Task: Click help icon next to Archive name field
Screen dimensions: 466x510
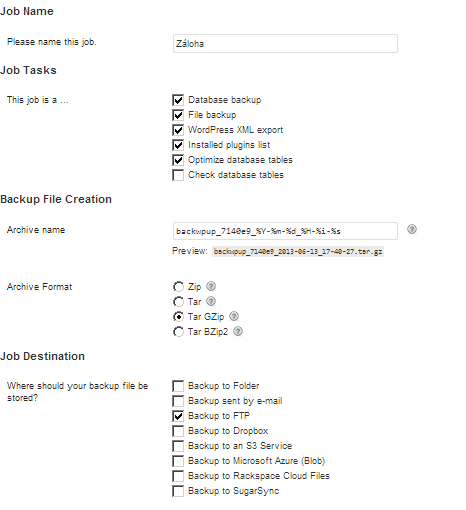Action: [412, 229]
